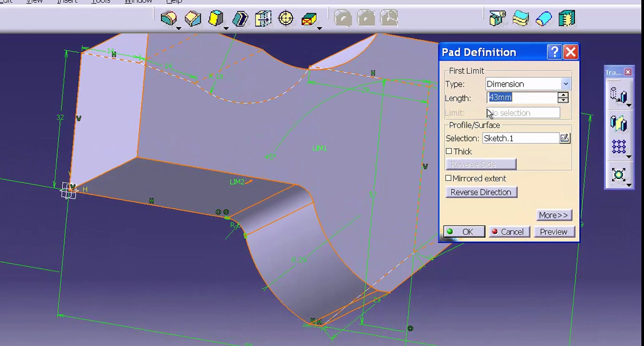
Task: Toggle the Mirrored extent checkbox
Action: (449, 178)
